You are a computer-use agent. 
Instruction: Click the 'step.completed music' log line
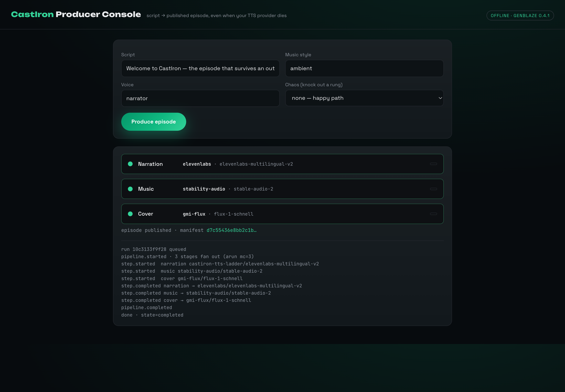pos(196,293)
